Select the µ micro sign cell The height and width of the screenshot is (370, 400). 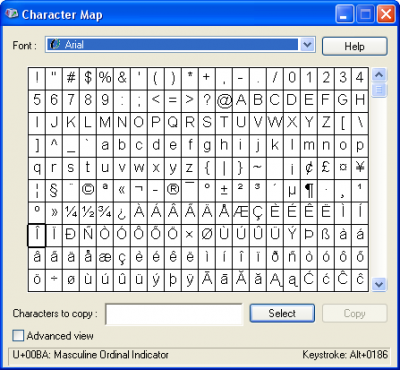point(292,190)
